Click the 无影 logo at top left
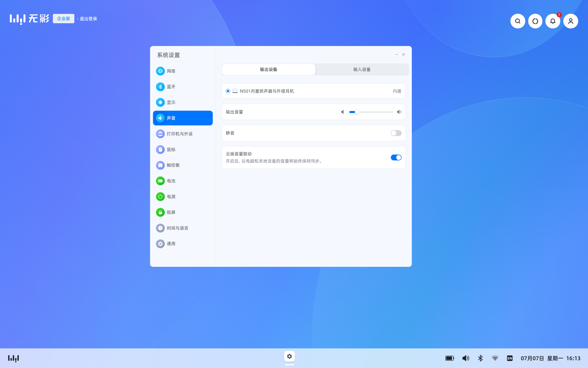The width and height of the screenshot is (588, 368). click(x=29, y=19)
